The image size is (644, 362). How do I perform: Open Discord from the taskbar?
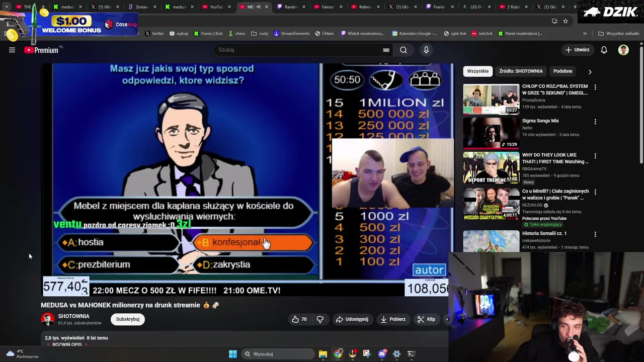coord(382,354)
